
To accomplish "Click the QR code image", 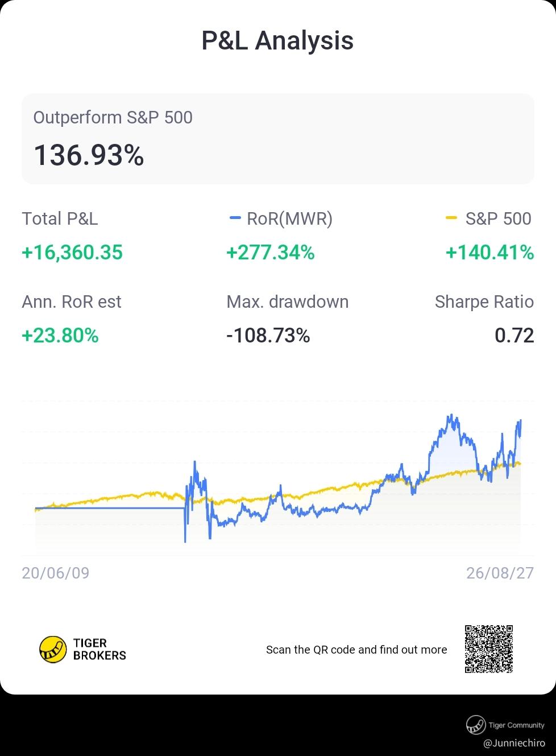I will (489, 649).
